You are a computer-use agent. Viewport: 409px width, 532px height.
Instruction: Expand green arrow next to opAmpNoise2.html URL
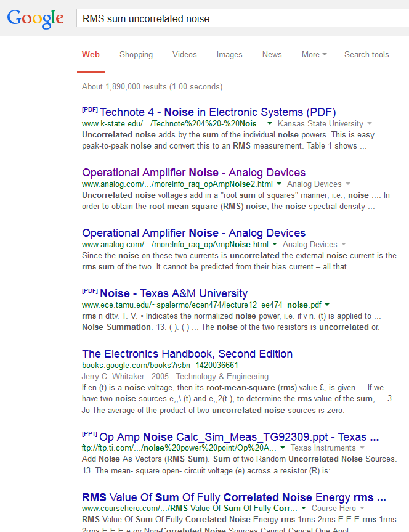279,184
